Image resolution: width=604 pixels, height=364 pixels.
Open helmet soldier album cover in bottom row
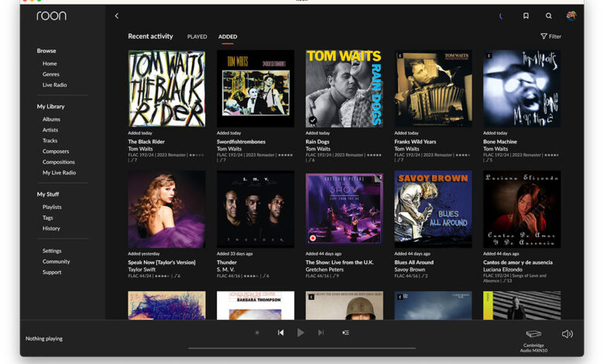coord(344,305)
